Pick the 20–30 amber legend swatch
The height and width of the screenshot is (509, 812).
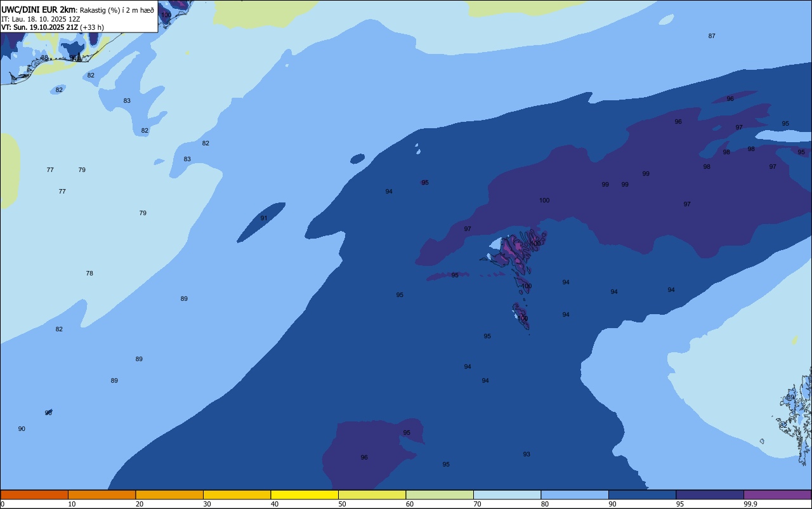tap(169, 494)
